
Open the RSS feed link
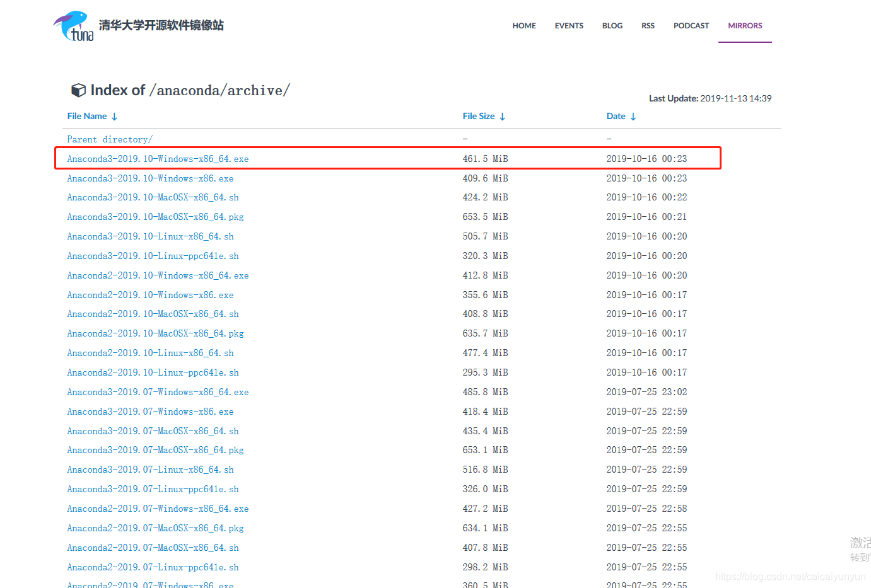pos(648,26)
